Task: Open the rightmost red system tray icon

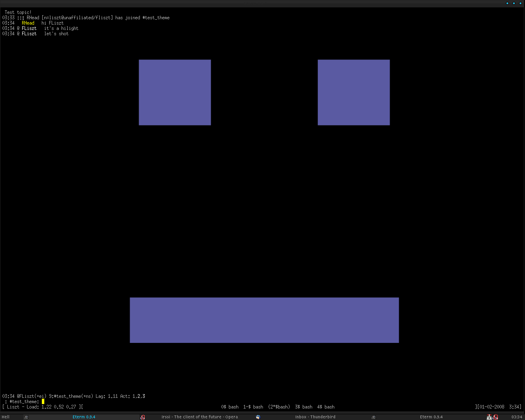Action: click(495, 417)
